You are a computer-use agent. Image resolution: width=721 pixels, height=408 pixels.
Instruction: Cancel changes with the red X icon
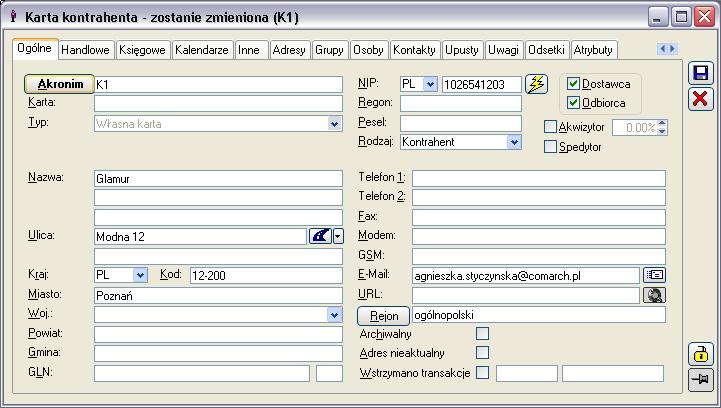tap(701, 99)
